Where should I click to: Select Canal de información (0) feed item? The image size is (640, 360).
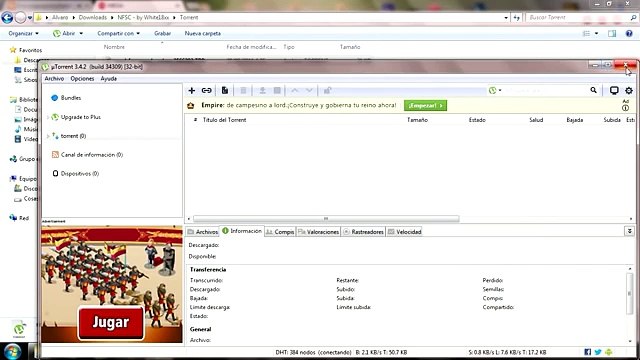pyautogui.click(x=92, y=155)
